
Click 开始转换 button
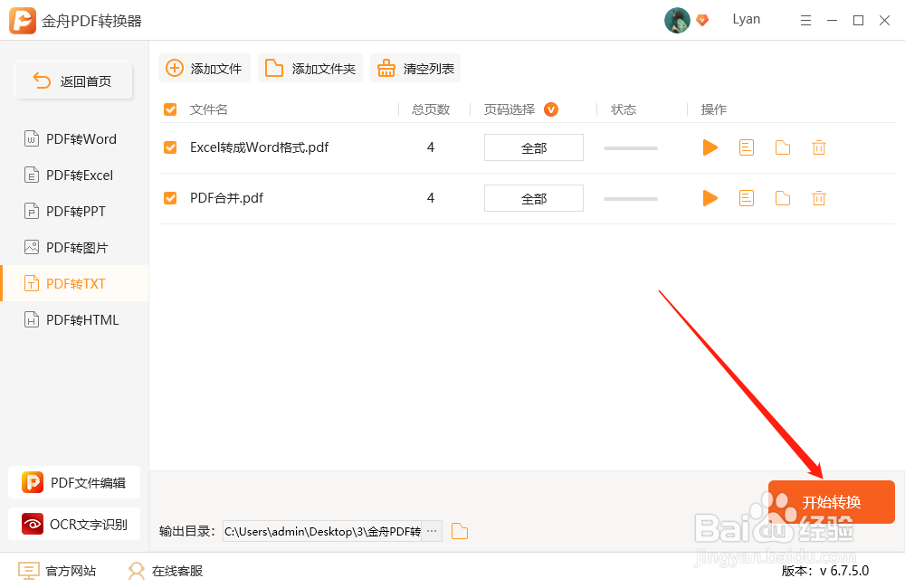coord(831,502)
